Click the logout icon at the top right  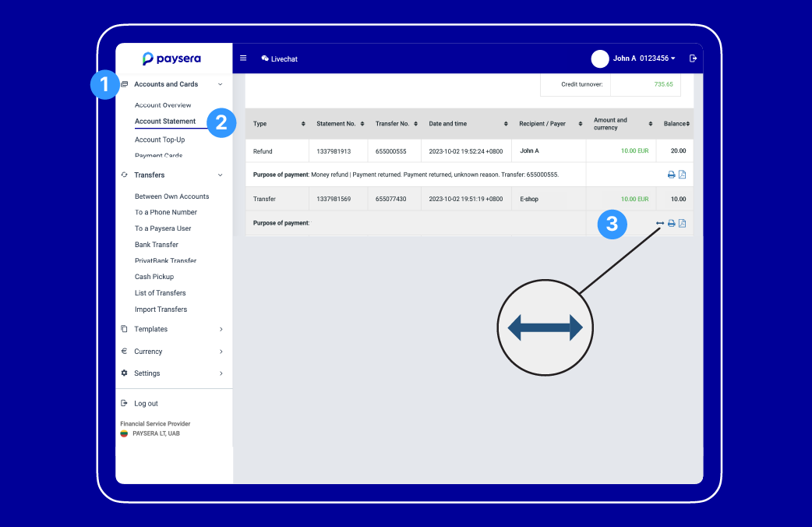pyautogui.click(x=694, y=58)
